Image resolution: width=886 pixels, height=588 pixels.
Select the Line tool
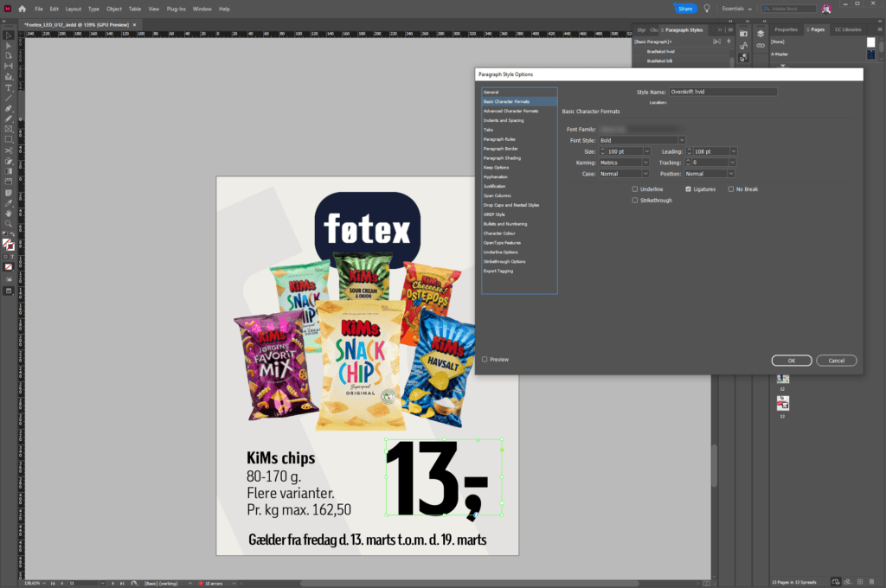[9, 99]
